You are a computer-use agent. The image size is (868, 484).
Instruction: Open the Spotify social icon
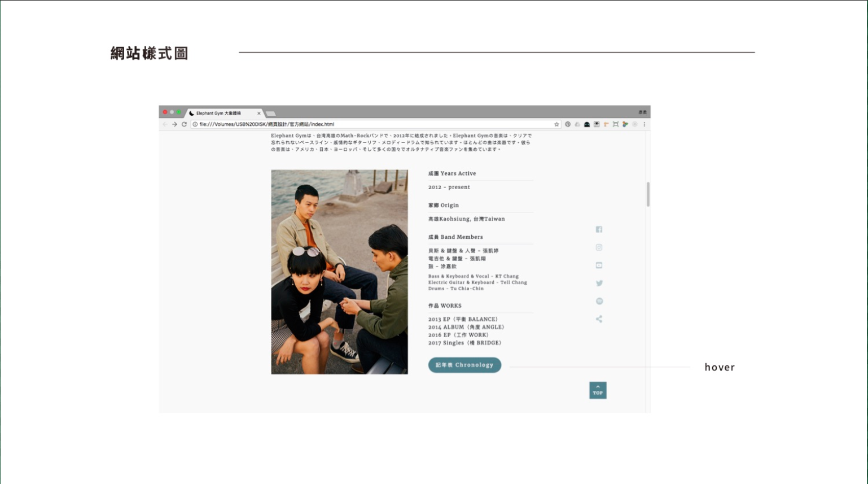click(599, 301)
